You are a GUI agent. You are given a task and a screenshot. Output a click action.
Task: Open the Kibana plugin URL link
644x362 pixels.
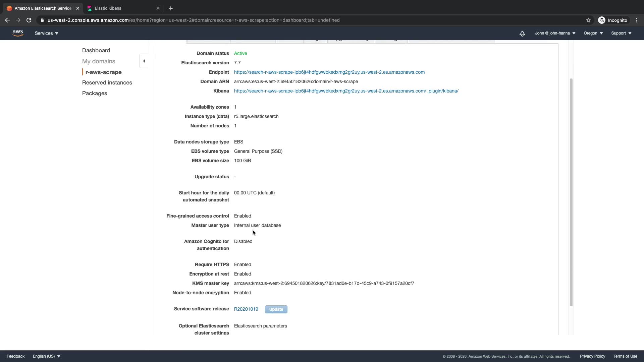click(346, 91)
